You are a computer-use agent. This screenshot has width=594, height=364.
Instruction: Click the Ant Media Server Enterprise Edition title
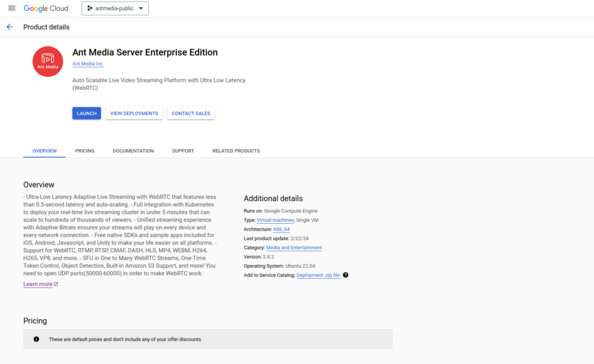point(145,52)
